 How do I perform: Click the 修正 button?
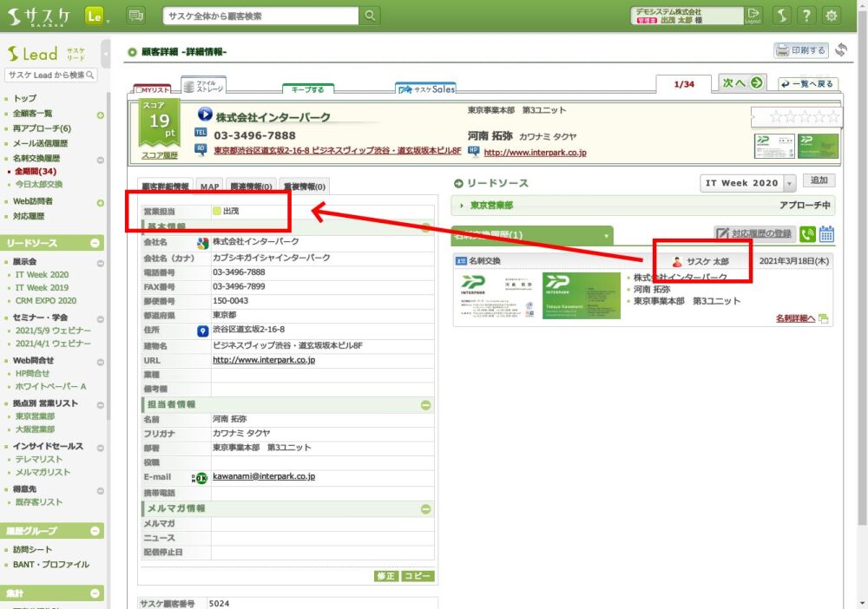[386, 576]
